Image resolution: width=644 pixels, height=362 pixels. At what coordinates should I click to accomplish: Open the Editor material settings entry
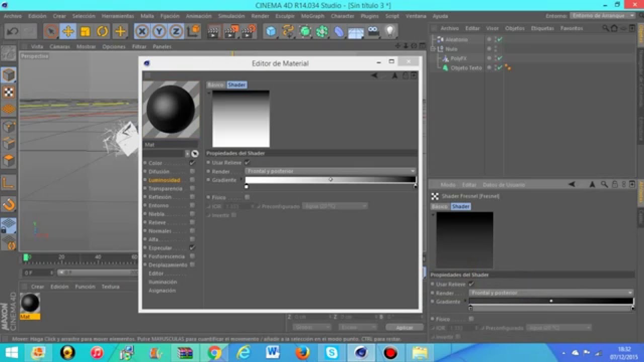156,274
